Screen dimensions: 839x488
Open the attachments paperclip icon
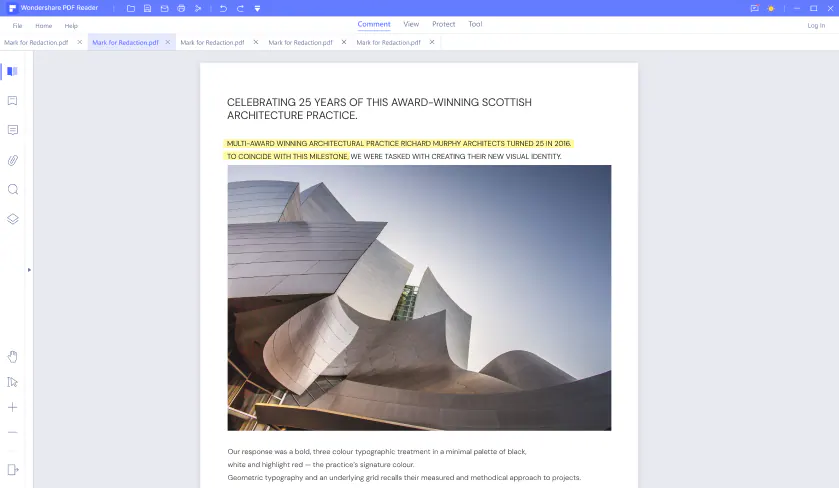pos(12,160)
